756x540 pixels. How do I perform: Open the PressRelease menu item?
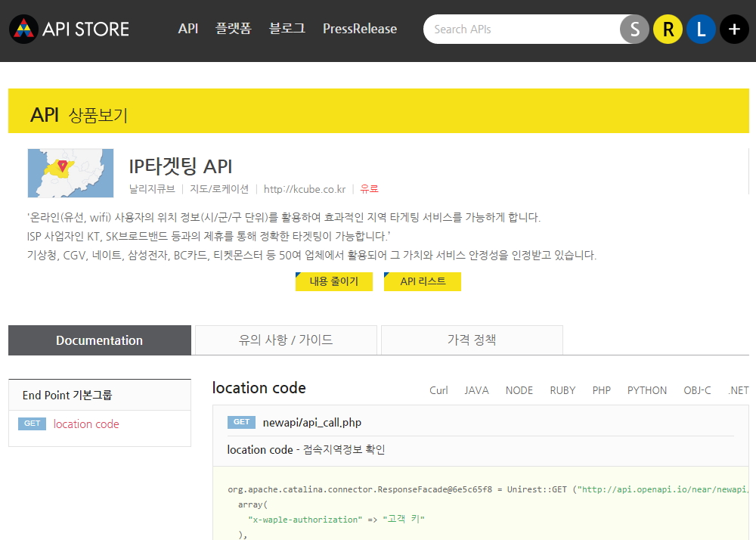(x=360, y=29)
